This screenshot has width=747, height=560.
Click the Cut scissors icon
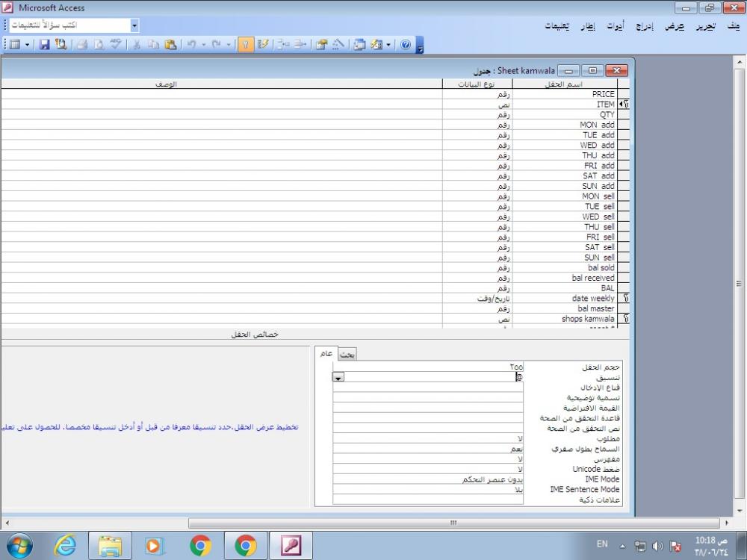137,45
